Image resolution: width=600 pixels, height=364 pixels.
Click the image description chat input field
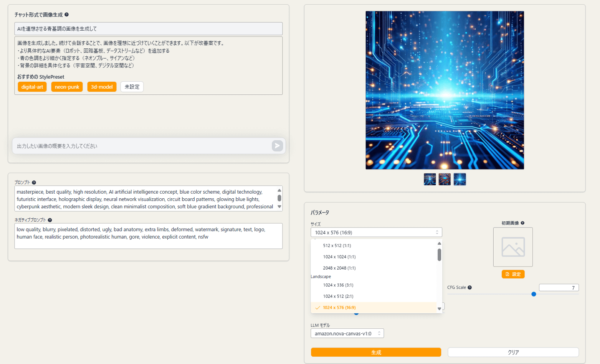coord(142,146)
